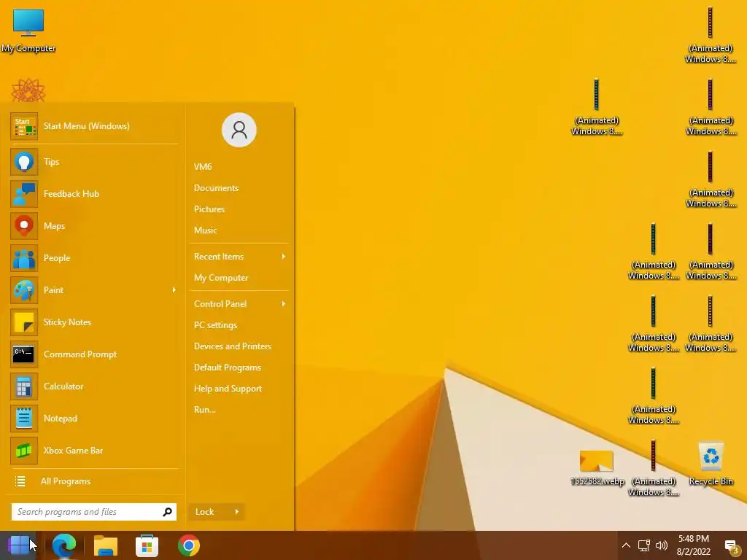Open Devices and Printers
Image resolution: width=747 pixels, height=560 pixels.
[x=233, y=346]
